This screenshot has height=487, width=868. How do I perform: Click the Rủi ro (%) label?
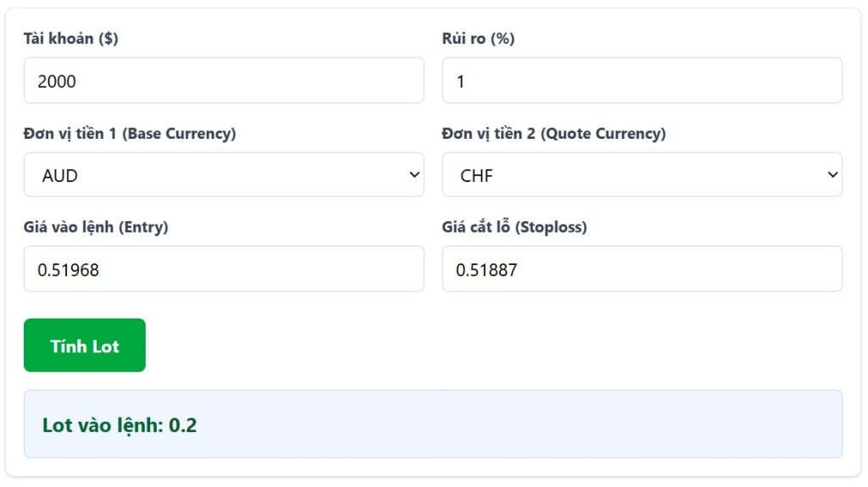coord(478,38)
